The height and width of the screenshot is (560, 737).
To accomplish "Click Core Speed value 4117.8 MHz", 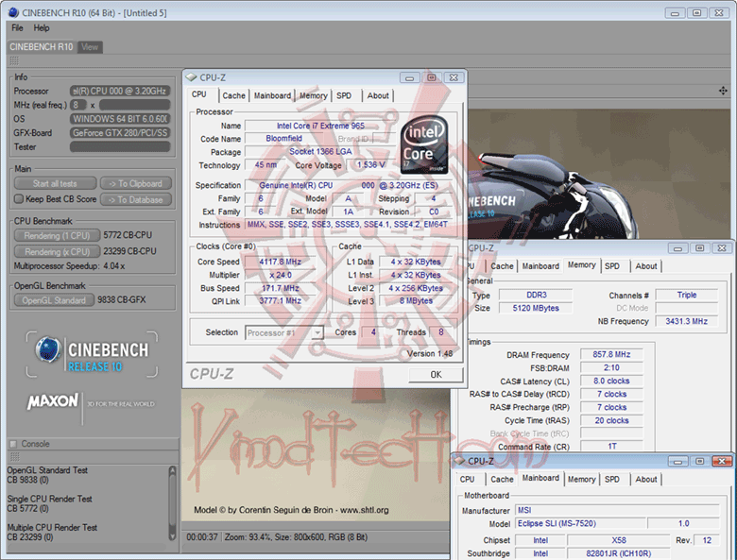I will 281,262.
